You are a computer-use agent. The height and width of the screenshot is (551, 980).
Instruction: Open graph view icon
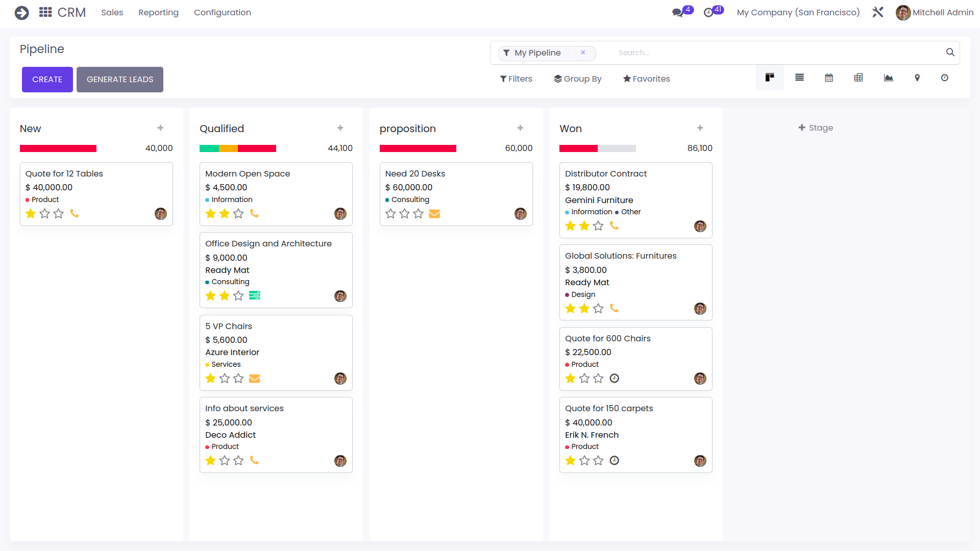click(x=889, y=78)
